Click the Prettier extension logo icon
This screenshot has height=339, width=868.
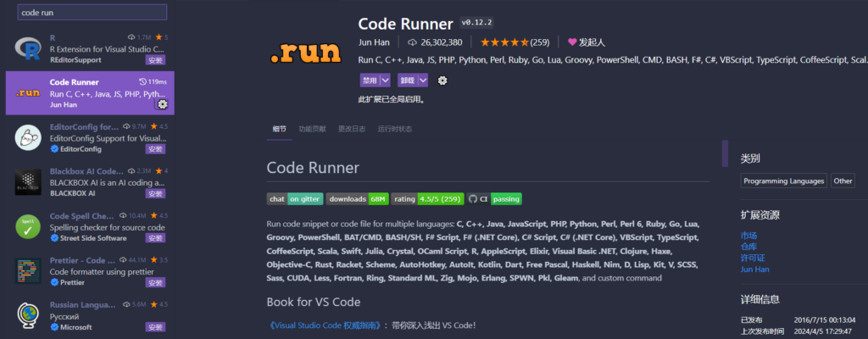click(28, 271)
